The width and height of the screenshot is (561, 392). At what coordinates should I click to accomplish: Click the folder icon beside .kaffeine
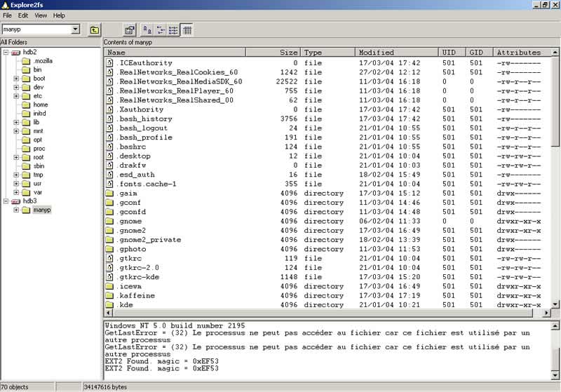pyautogui.click(x=109, y=295)
